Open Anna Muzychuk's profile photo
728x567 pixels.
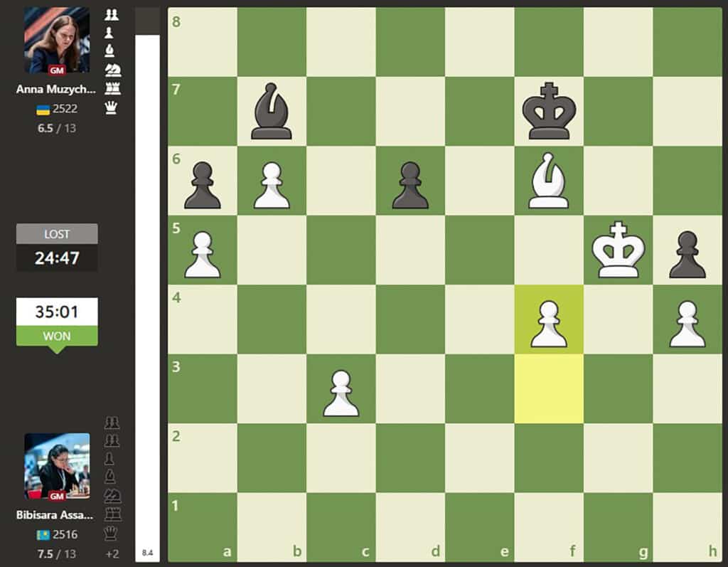point(57,41)
